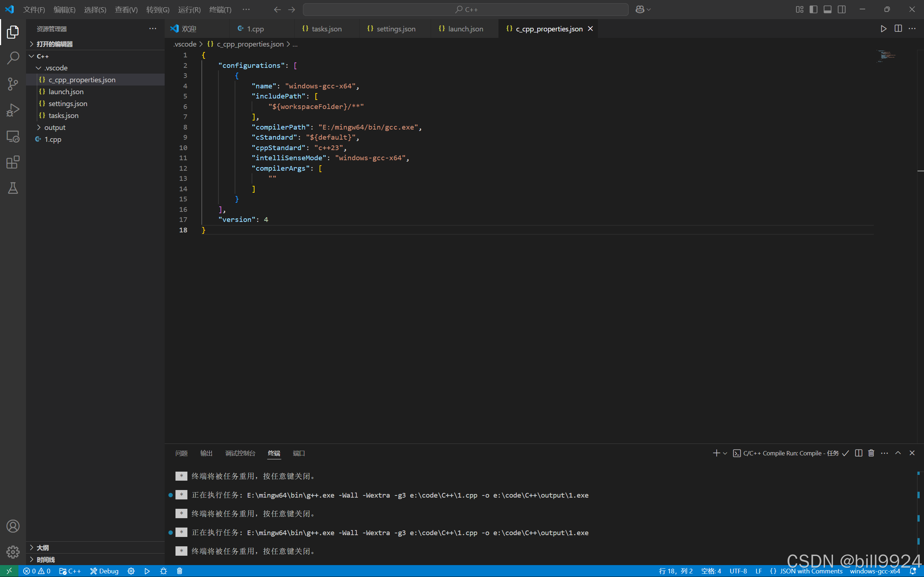This screenshot has height=577, width=924.
Task: Click the editor minimap preview
Action: pyautogui.click(x=886, y=56)
